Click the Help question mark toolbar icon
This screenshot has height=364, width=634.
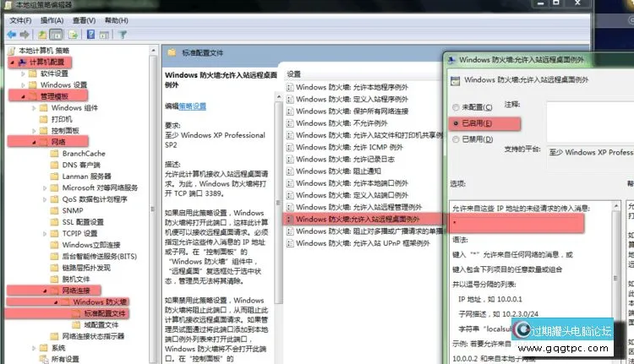tap(89, 35)
